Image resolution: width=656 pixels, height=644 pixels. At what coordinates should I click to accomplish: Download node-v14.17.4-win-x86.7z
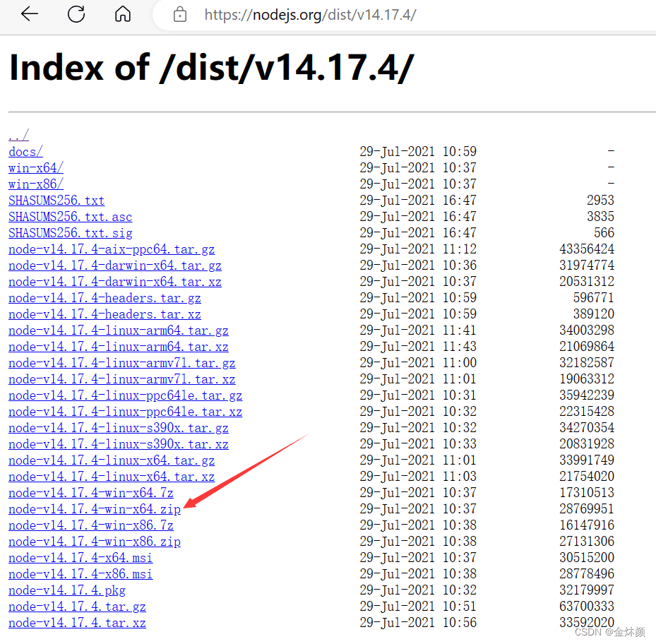pos(91,525)
